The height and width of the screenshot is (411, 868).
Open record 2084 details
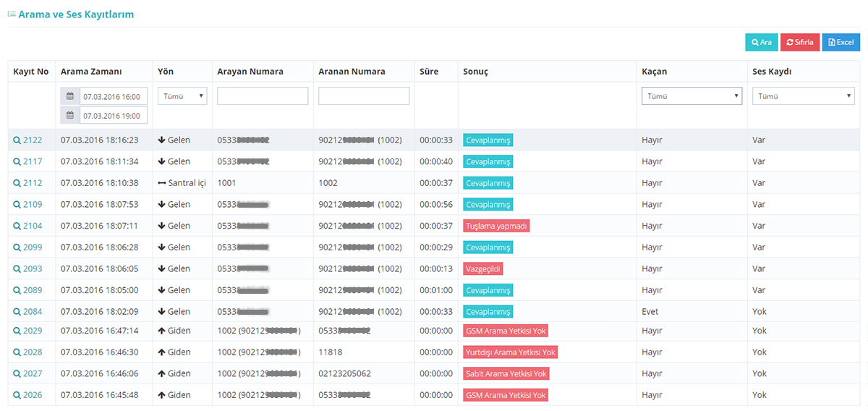click(x=27, y=312)
